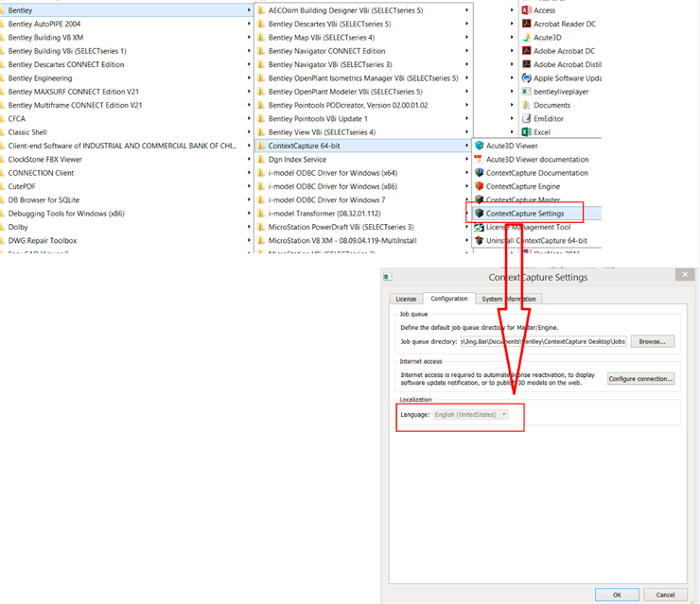This screenshot has height=604, width=700.
Task: Switch to the License tab
Action: [406, 299]
